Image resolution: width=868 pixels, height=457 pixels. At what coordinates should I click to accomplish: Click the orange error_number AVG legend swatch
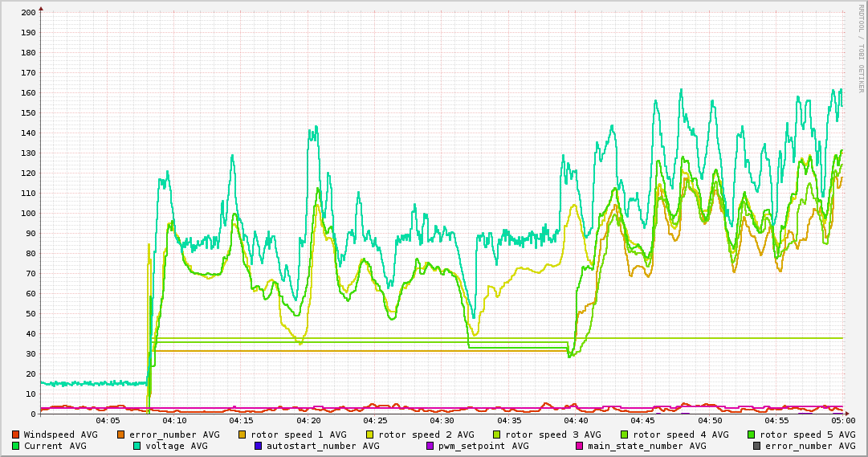click(120, 435)
